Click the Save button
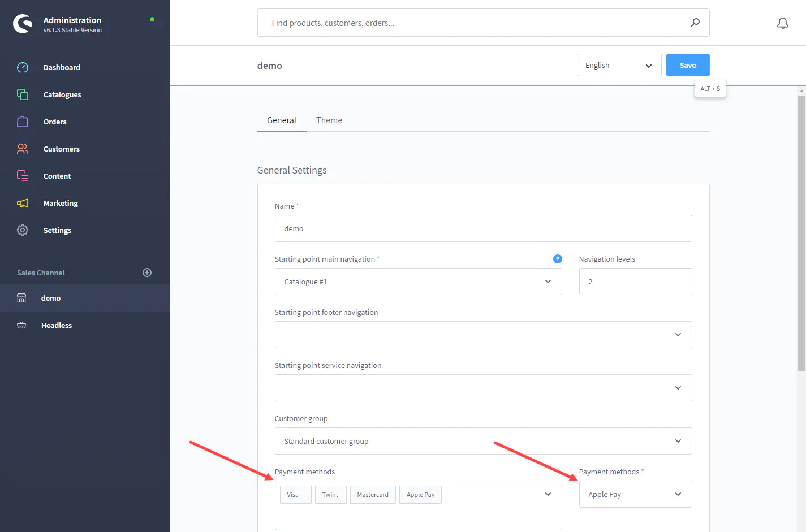Viewport: 806px width, 532px height. 687,66
